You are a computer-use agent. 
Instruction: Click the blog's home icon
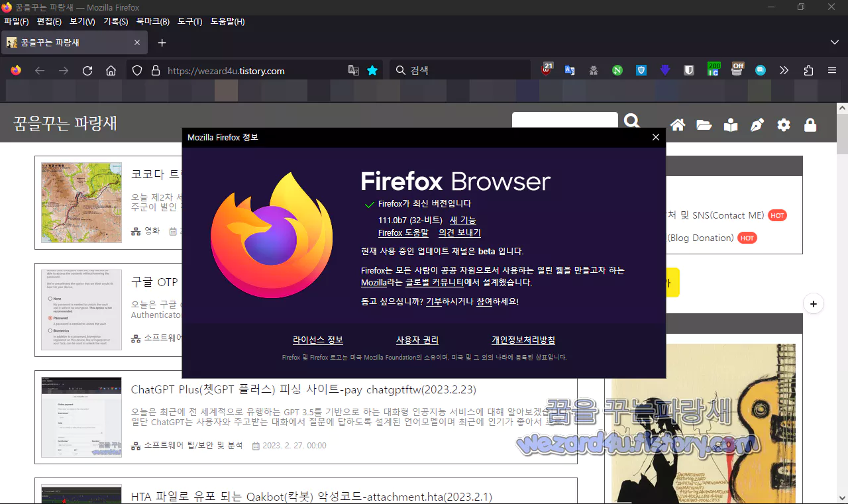[677, 125]
